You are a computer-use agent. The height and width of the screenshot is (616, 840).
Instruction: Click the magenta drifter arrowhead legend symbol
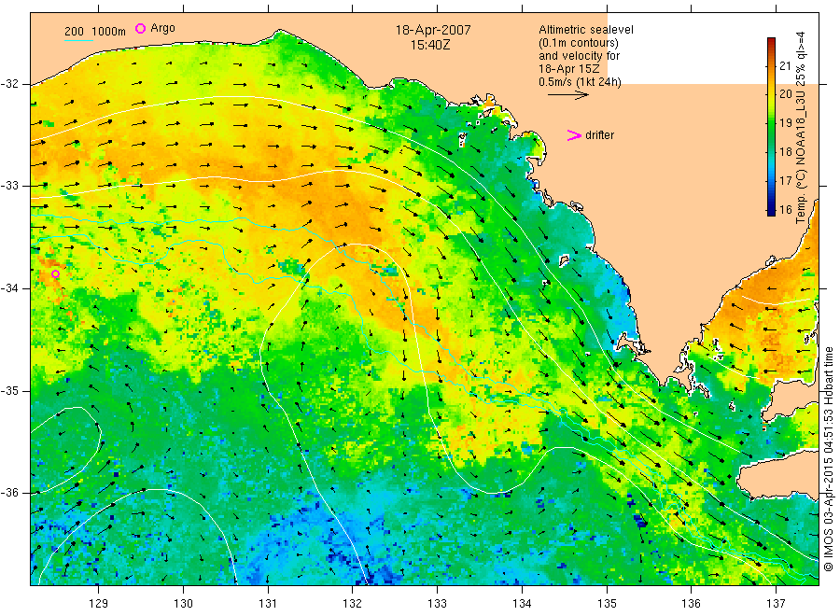pyautogui.click(x=574, y=135)
